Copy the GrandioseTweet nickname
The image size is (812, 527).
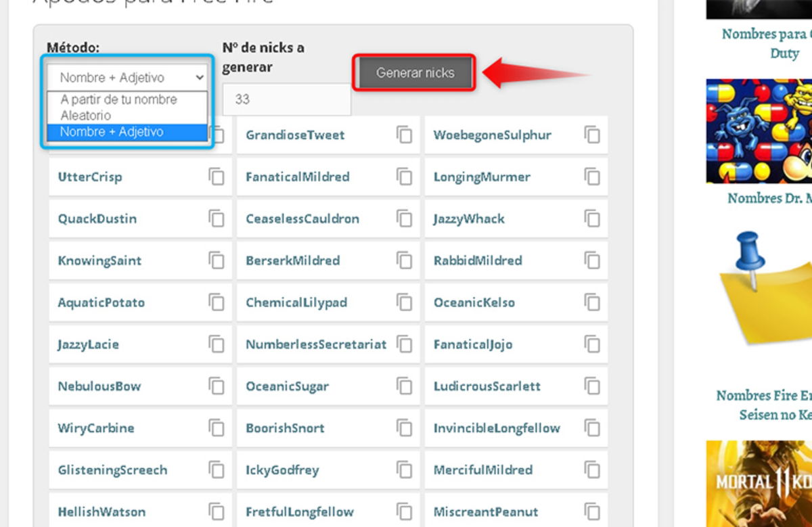404,135
